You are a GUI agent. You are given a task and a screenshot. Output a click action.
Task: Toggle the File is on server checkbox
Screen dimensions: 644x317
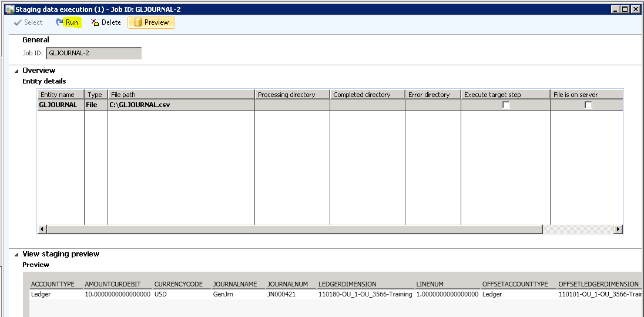[x=588, y=105]
